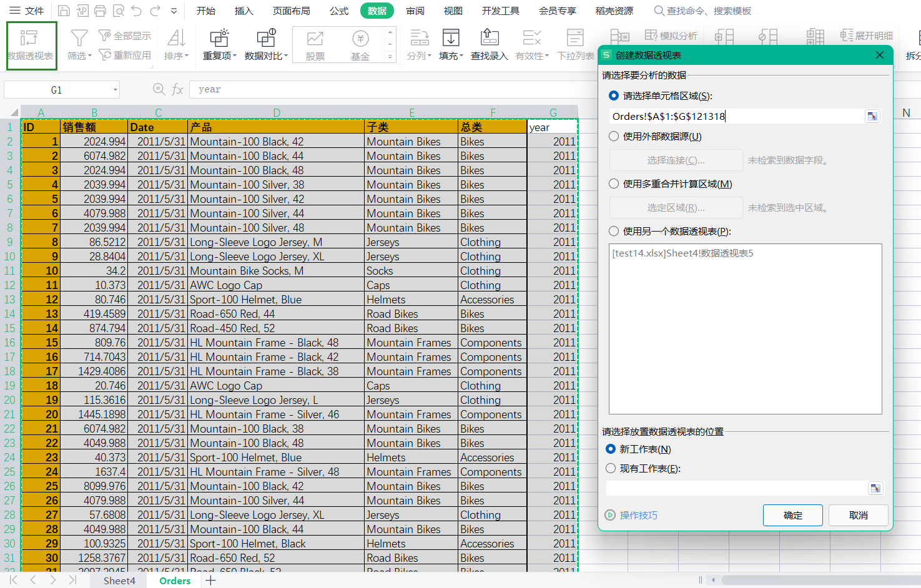
Task: Expand the Text to Columns (分列) dropdown arrow
Action: [430, 56]
